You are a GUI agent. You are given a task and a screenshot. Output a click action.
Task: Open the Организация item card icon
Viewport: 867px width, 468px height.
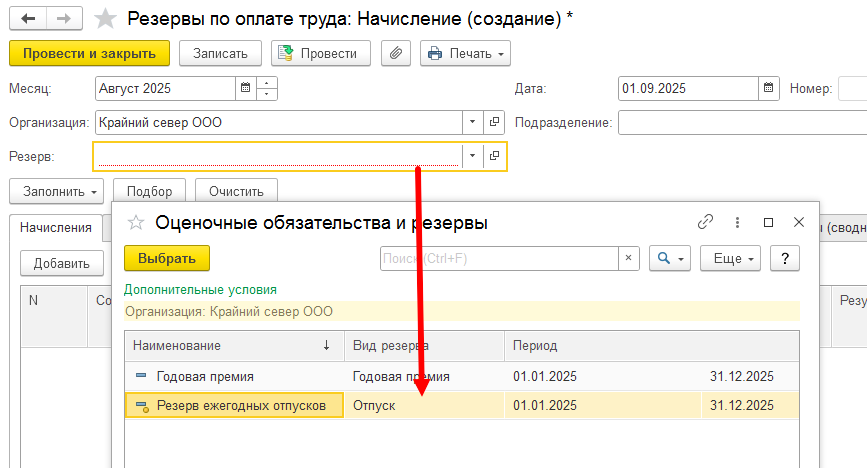(x=494, y=122)
